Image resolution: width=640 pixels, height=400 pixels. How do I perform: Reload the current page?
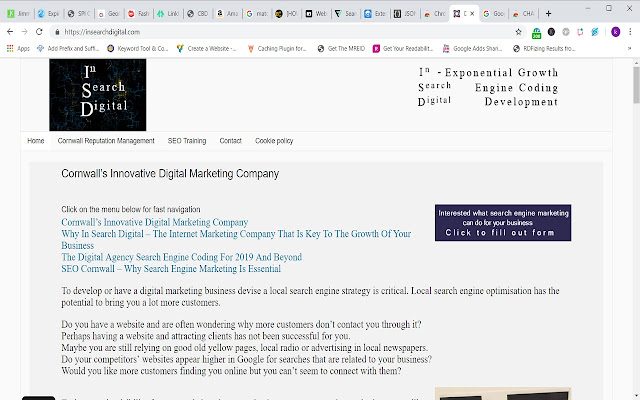(39, 32)
